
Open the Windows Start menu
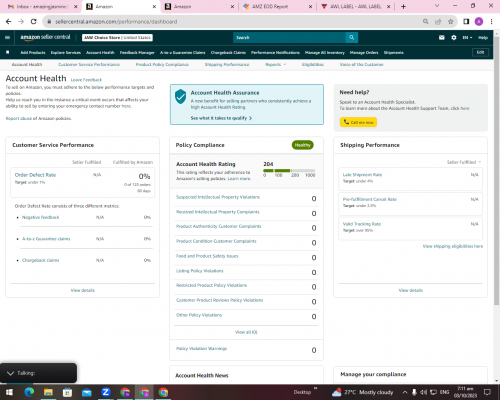pos(9,392)
